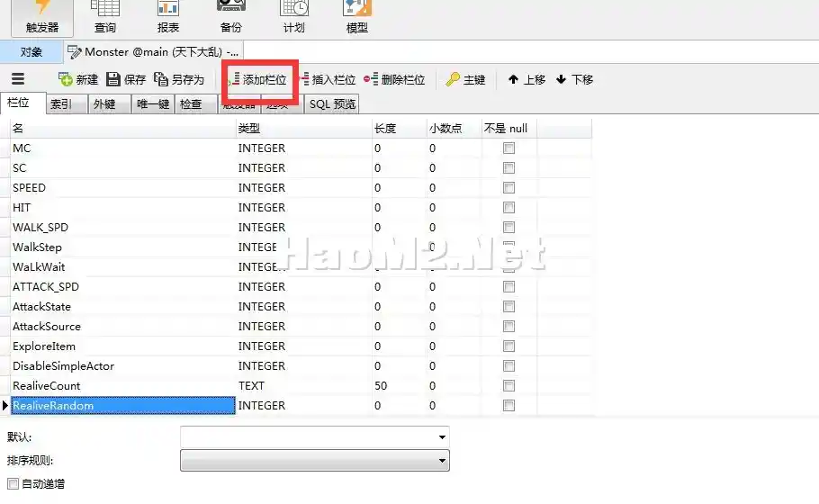Open the 触发器 (Trigger) toolbar button
This screenshot has width=819, height=504.
tap(42, 18)
